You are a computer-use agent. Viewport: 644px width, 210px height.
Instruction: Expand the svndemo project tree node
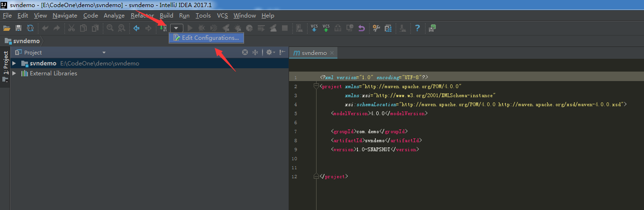14,63
